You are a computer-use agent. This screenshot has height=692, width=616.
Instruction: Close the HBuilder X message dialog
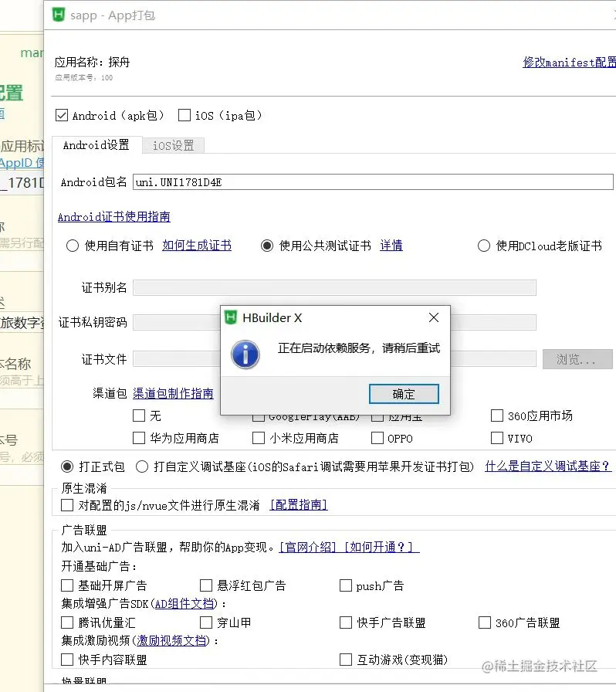click(434, 317)
